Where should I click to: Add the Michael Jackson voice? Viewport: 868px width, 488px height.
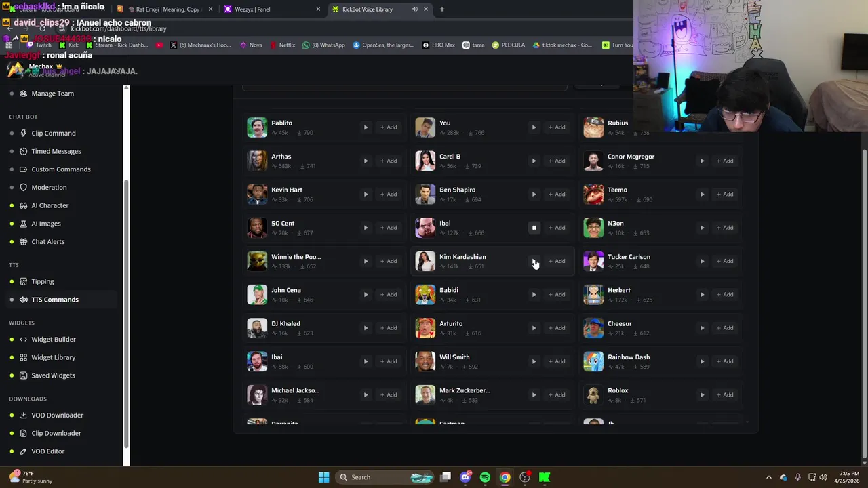point(389,394)
